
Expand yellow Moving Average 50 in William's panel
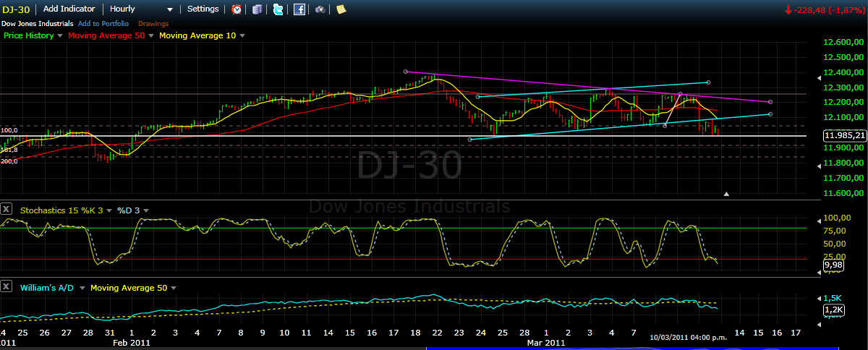click(x=173, y=288)
